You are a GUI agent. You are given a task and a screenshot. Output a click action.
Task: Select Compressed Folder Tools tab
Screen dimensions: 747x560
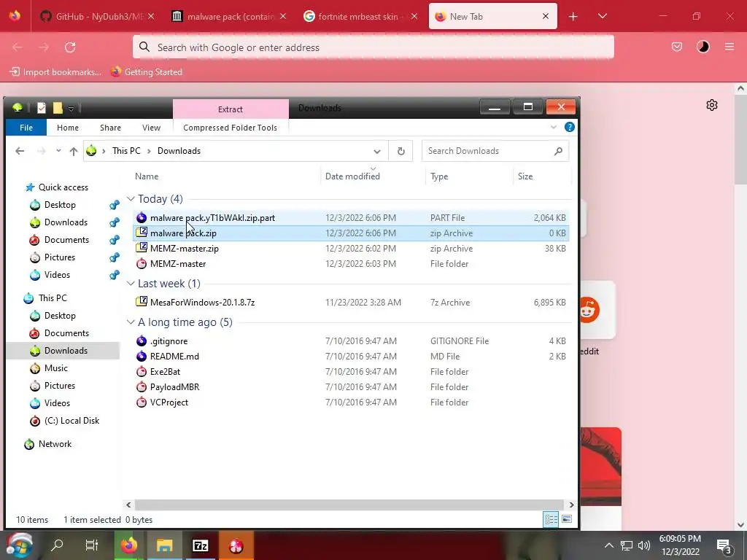pyautogui.click(x=230, y=128)
